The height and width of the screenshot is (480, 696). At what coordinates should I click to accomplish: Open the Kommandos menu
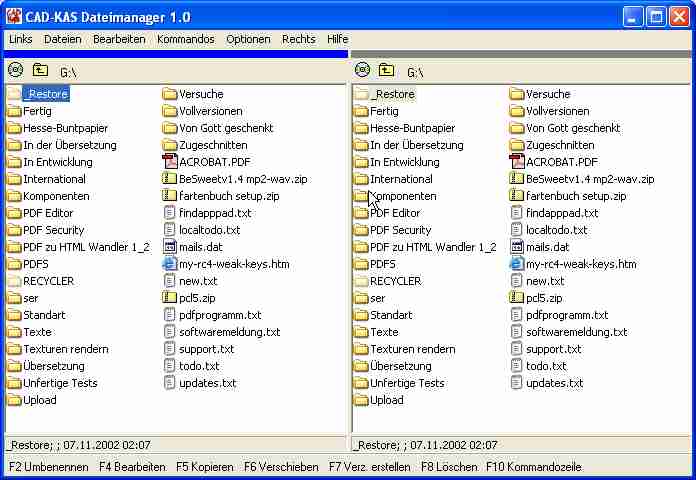[185, 39]
